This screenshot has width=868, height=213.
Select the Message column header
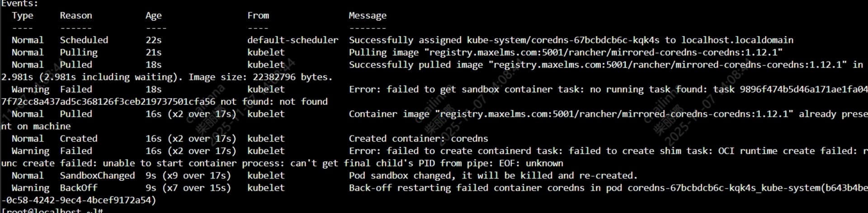[x=367, y=16]
